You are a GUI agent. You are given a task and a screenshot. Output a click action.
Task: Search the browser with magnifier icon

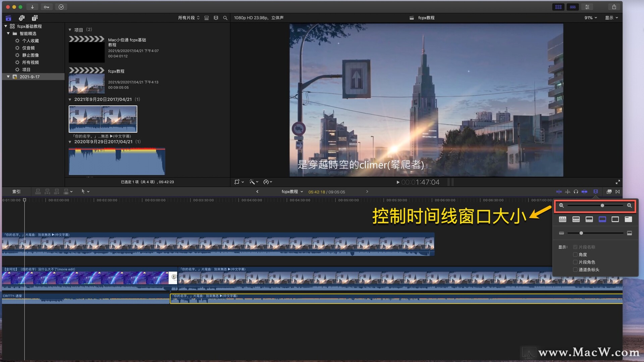coord(225,18)
